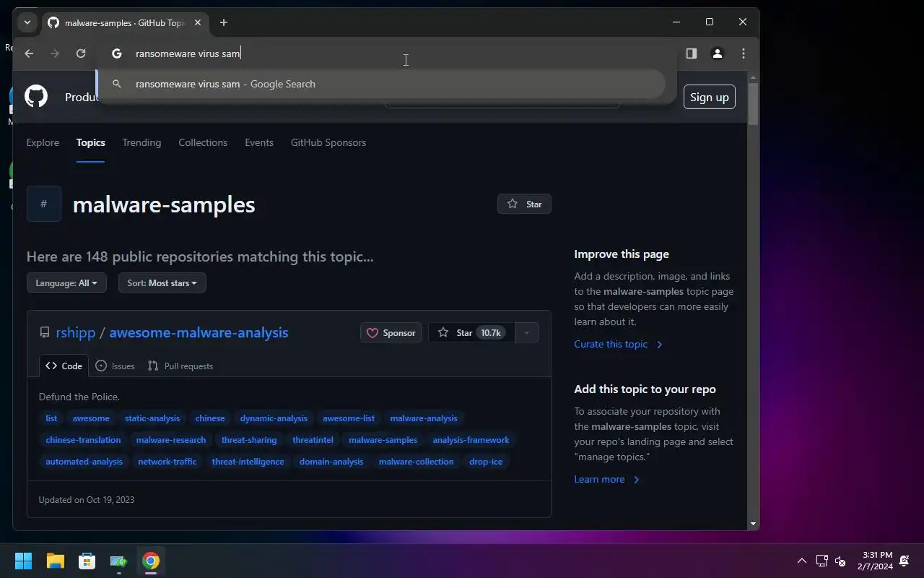Click the analysis-framework topic tag
The image size is (924, 578).
(471, 440)
